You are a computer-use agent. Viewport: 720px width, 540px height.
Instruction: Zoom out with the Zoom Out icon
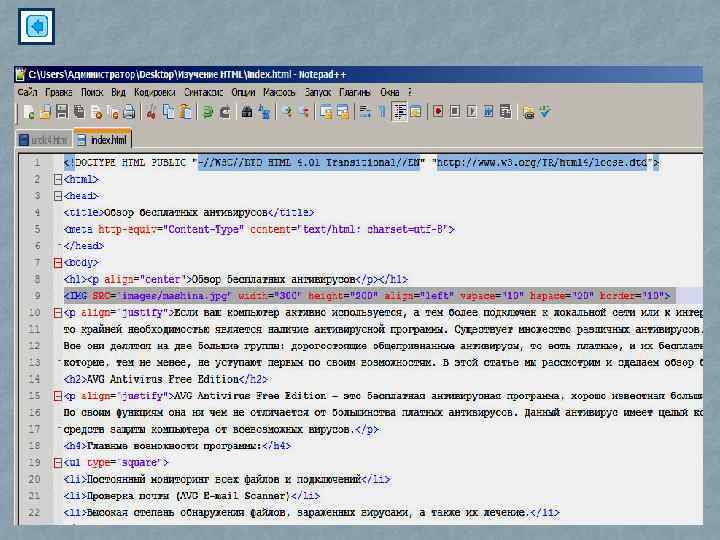click(x=304, y=112)
